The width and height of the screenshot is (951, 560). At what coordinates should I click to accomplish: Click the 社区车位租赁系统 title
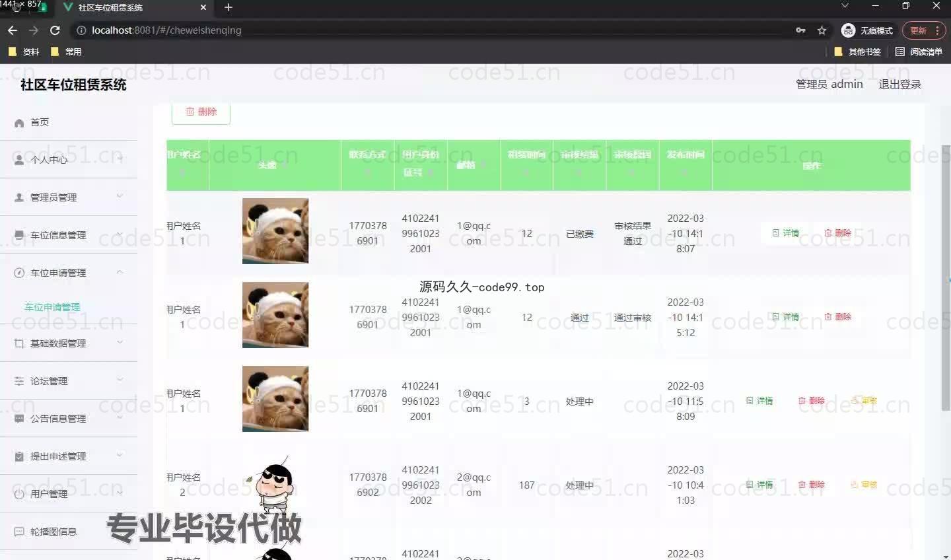pos(73,85)
